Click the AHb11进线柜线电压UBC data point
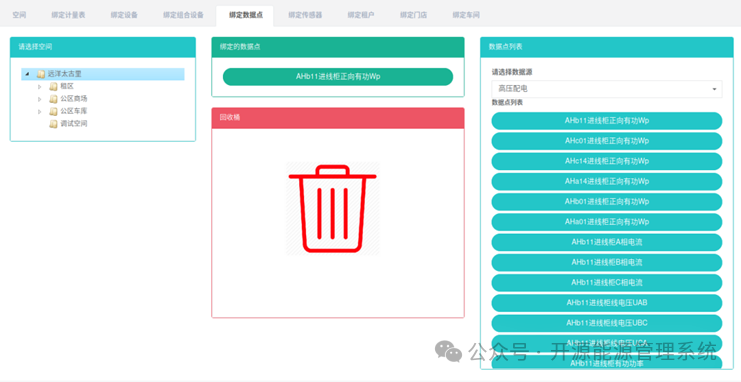741x382 pixels. pos(607,323)
